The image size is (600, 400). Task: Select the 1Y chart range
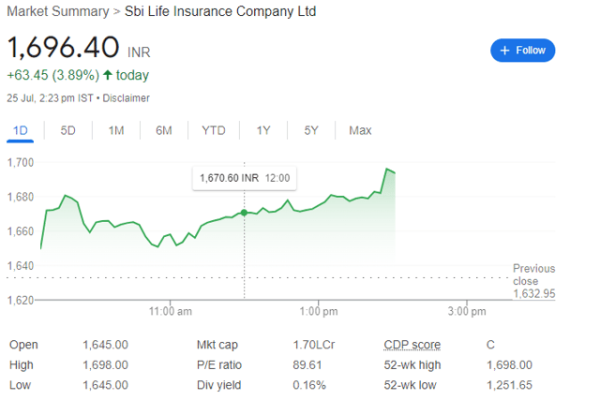click(x=263, y=131)
